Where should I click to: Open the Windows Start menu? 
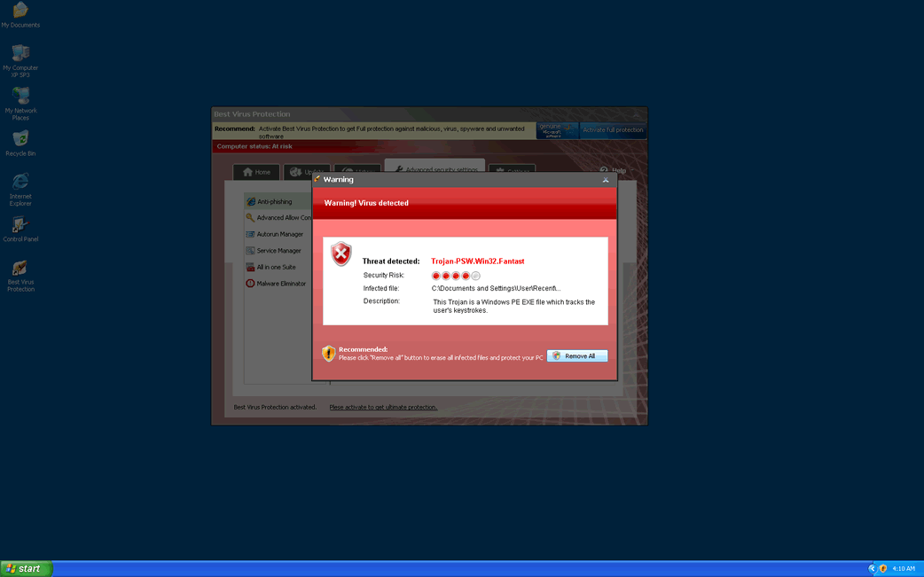(27, 568)
